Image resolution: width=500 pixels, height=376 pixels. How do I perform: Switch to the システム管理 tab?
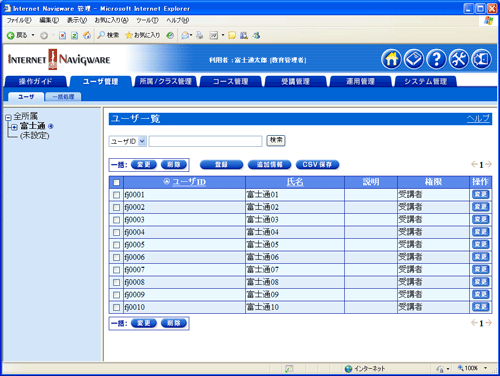click(x=425, y=81)
